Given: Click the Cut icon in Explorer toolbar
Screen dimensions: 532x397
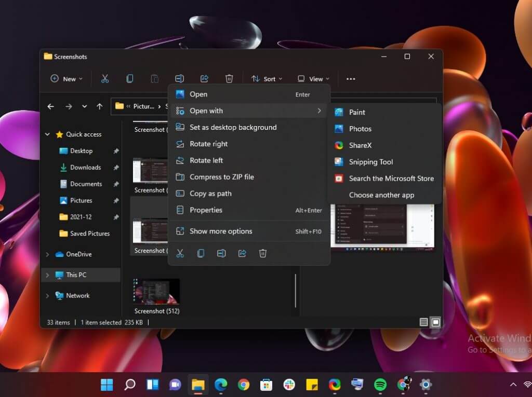Looking at the screenshot, I should tap(105, 79).
